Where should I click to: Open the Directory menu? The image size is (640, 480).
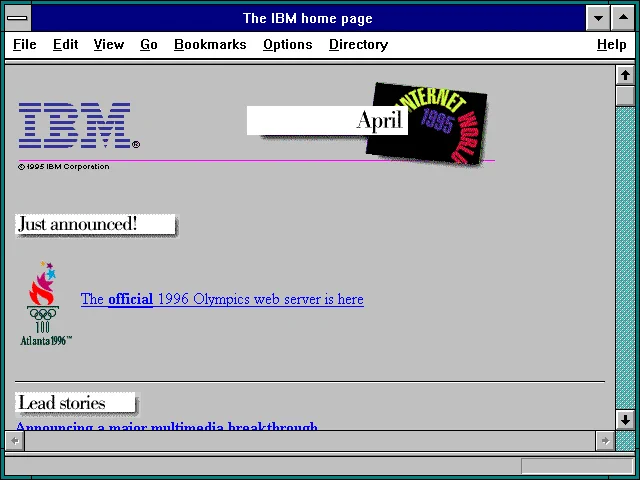click(358, 44)
